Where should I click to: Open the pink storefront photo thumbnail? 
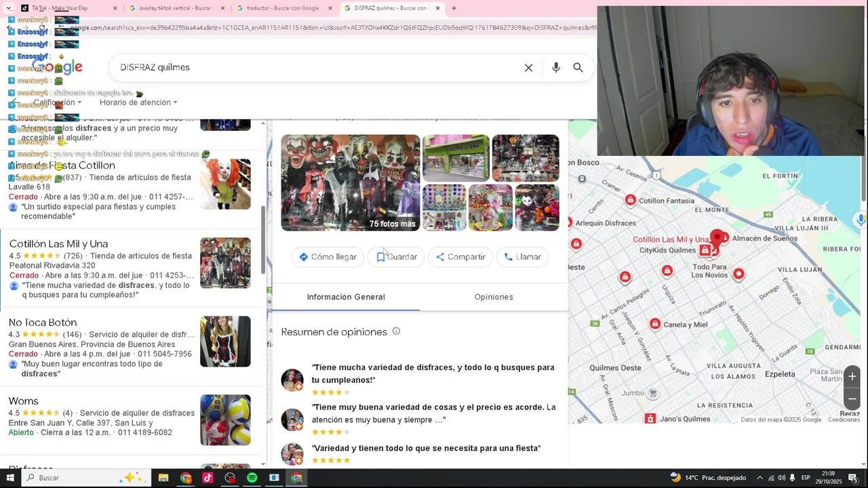(456, 157)
